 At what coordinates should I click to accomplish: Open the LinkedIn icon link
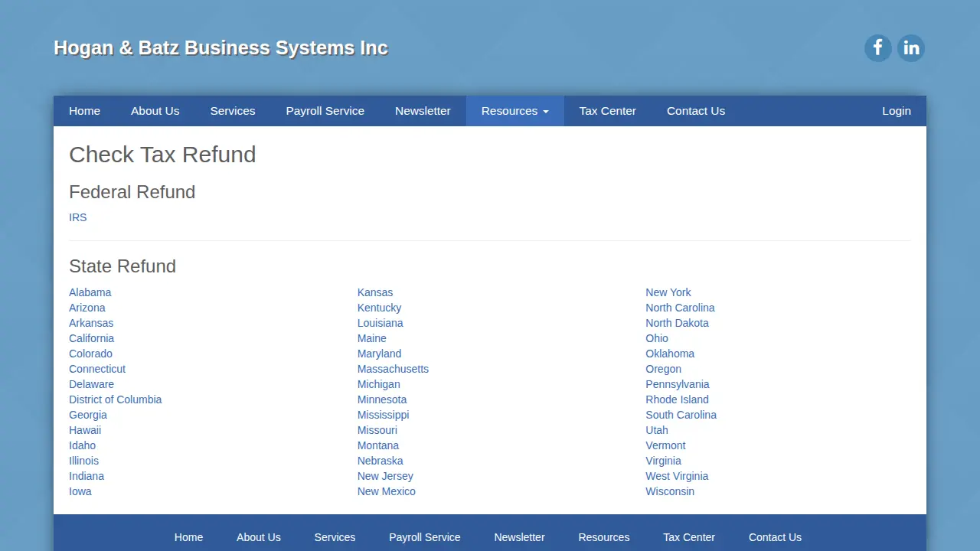point(911,48)
